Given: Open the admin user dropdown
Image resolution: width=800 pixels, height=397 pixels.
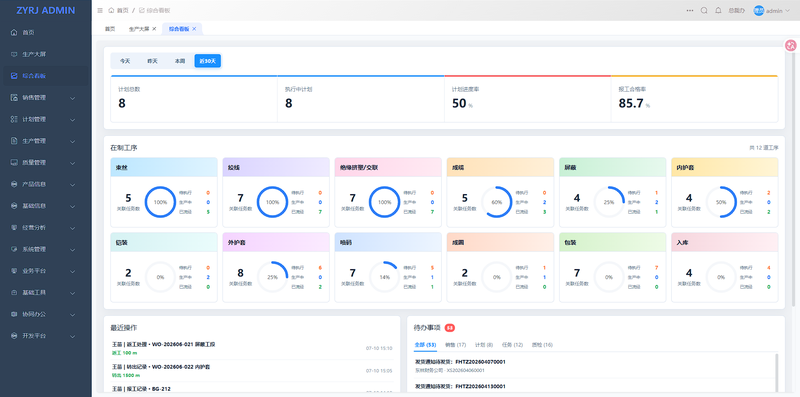Looking at the screenshot, I should pos(772,10).
